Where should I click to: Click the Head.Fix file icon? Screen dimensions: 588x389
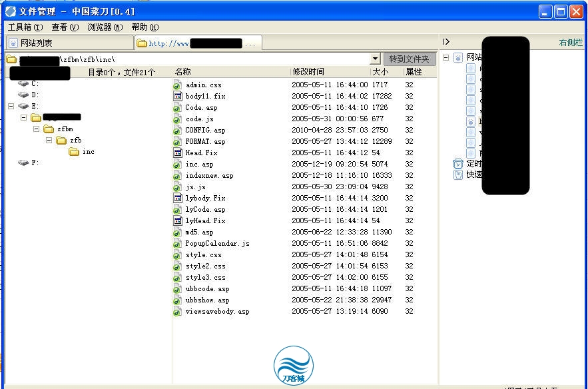click(177, 153)
